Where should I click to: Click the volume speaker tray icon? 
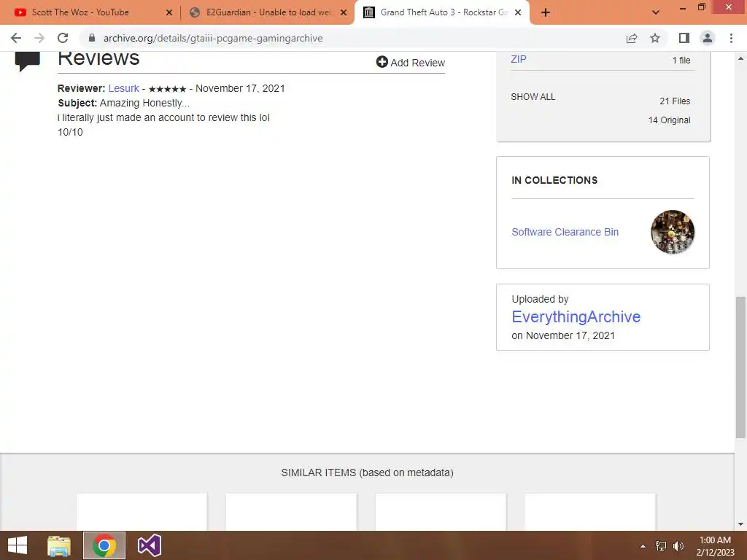coord(678,546)
